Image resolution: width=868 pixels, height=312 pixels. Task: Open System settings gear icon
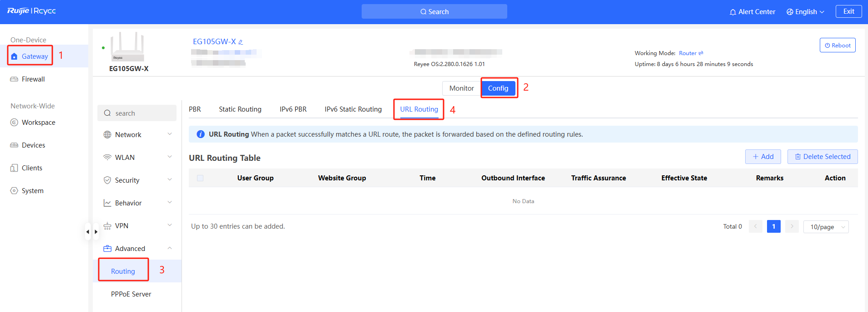pos(14,191)
